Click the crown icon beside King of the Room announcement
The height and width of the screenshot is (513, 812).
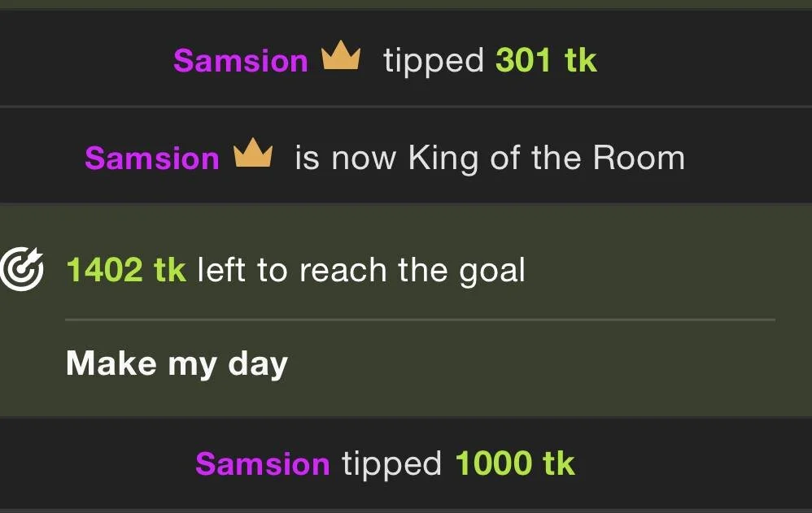(x=253, y=154)
